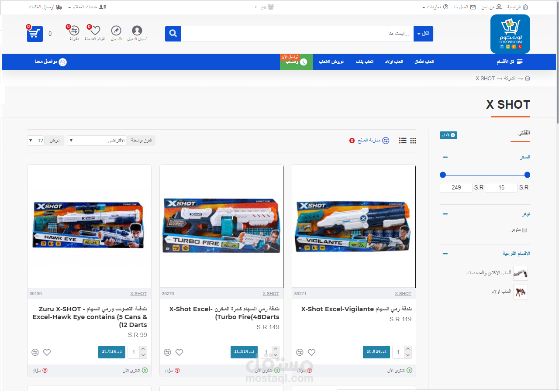This screenshot has width=559, height=392.
Task: Collapse the availability filter section
Action: tap(445, 214)
